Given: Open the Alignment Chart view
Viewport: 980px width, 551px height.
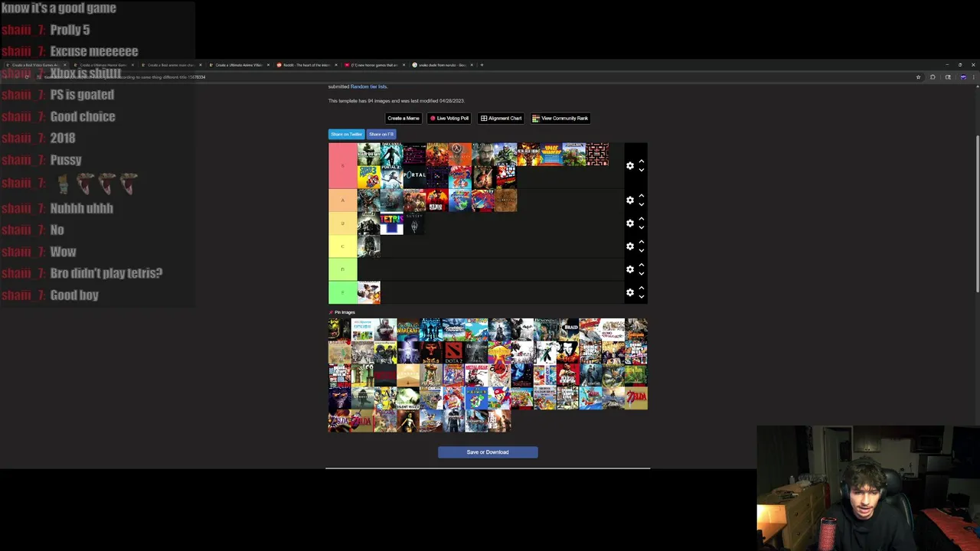Looking at the screenshot, I should [501, 118].
